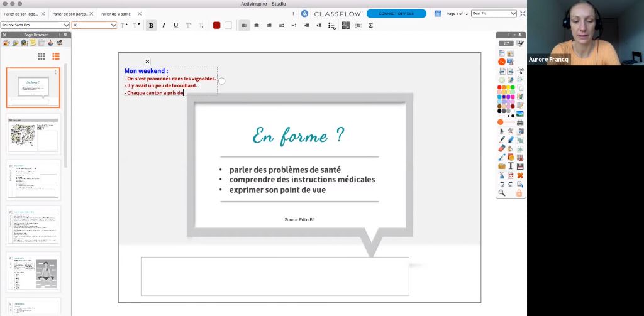Switch Page Browser to list view
Viewport: 644px width, 316px height.
(56, 56)
